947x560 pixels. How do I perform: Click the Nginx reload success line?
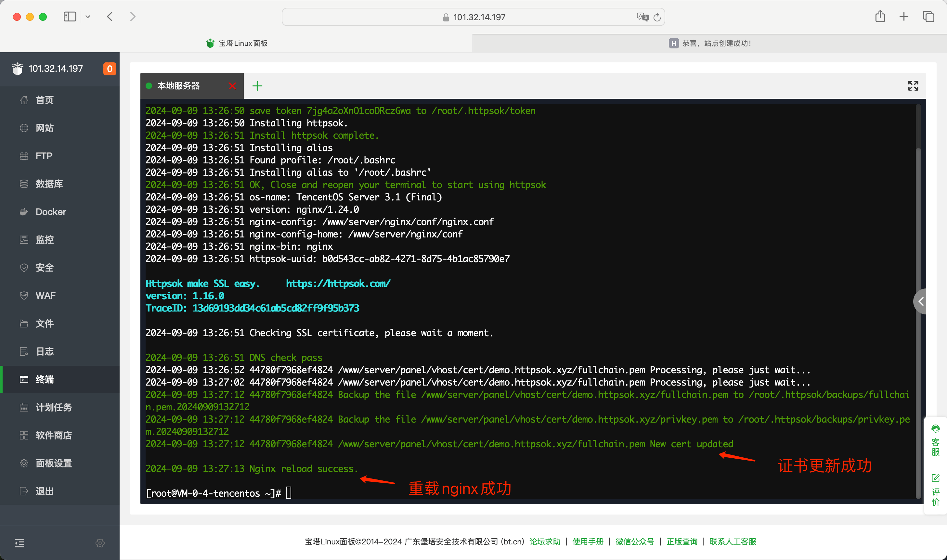252,469
